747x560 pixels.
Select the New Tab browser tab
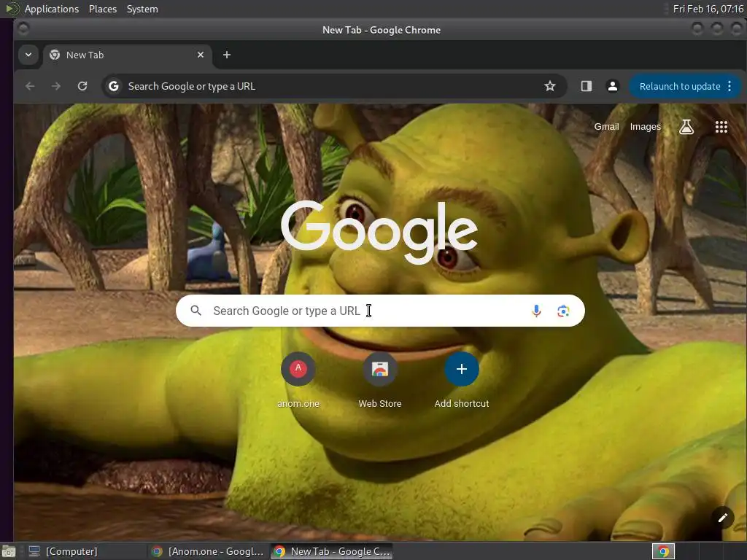(x=127, y=55)
